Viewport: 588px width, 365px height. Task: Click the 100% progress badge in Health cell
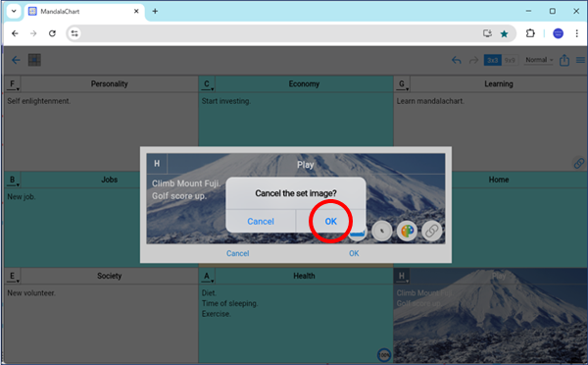pos(384,354)
